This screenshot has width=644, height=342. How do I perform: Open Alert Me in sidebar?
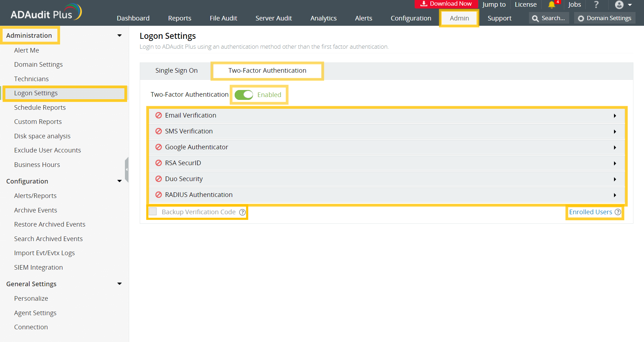[x=26, y=50]
